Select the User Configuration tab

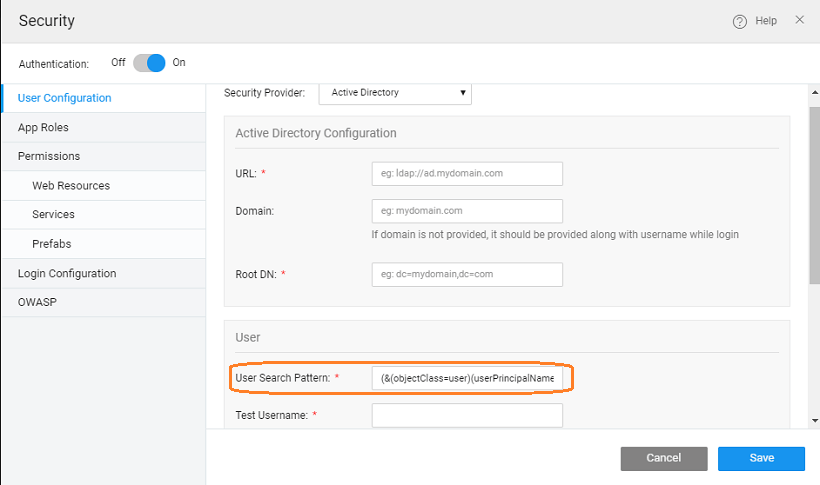(64, 98)
